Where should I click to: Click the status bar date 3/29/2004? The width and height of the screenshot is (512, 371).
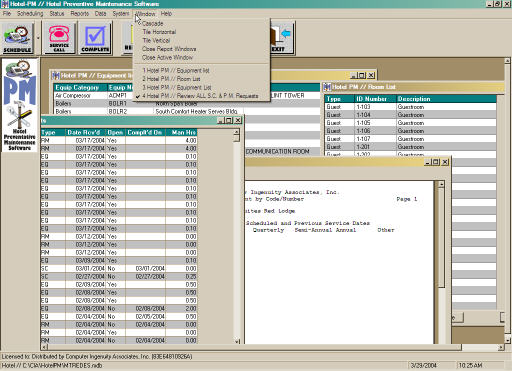(x=423, y=365)
